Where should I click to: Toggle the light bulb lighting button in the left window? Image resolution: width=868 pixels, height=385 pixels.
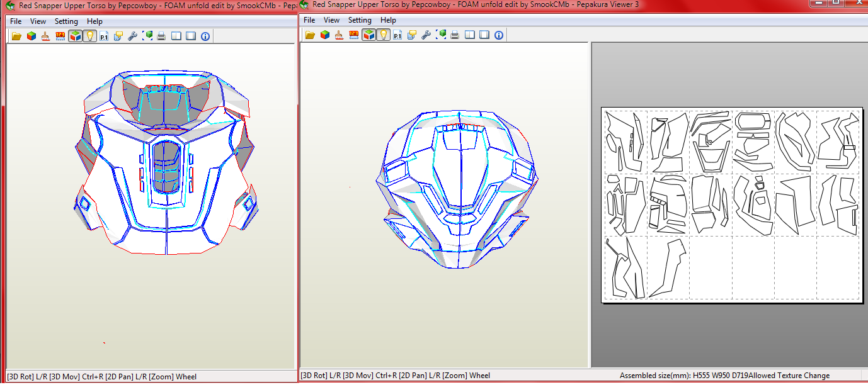89,36
